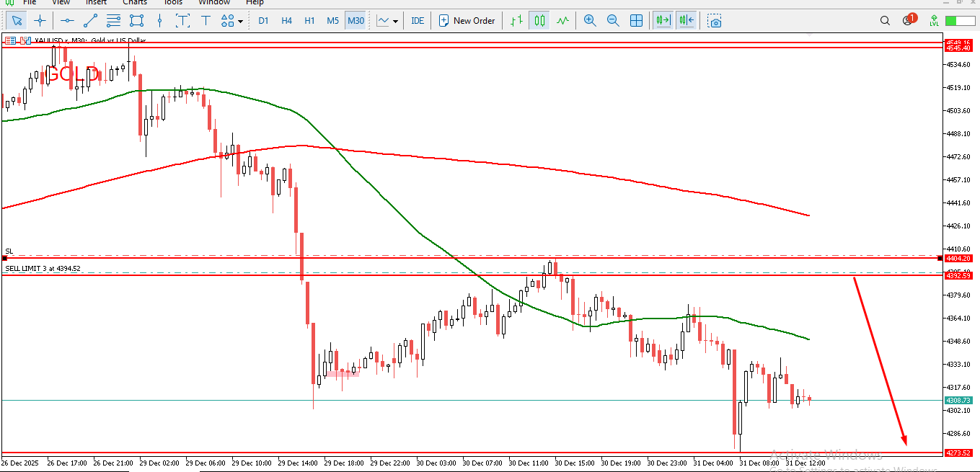Click the connection status bar indicator
The image size is (980, 472).
(x=961, y=21)
